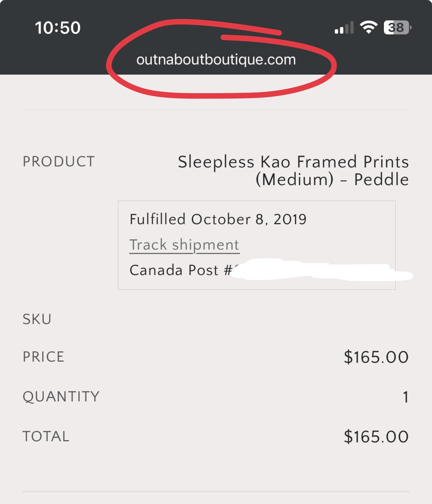Open the Track shipment link
Screen dimensions: 432x504
coord(184,245)
